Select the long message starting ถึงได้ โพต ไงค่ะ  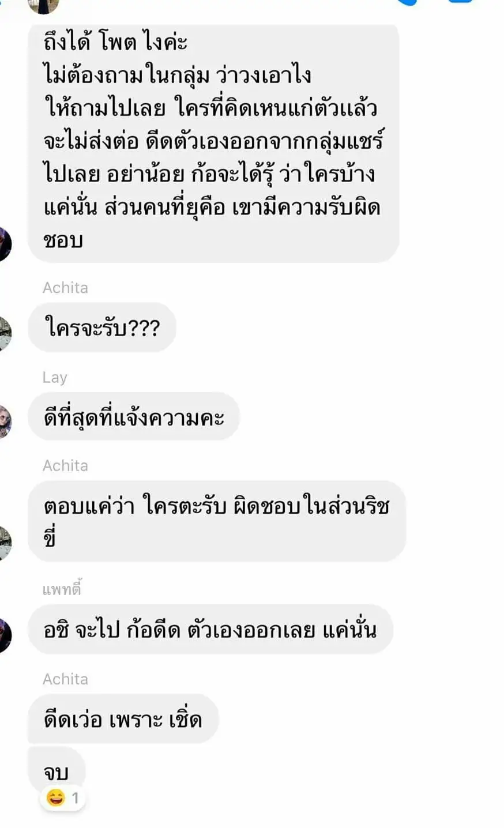point(213,143)
